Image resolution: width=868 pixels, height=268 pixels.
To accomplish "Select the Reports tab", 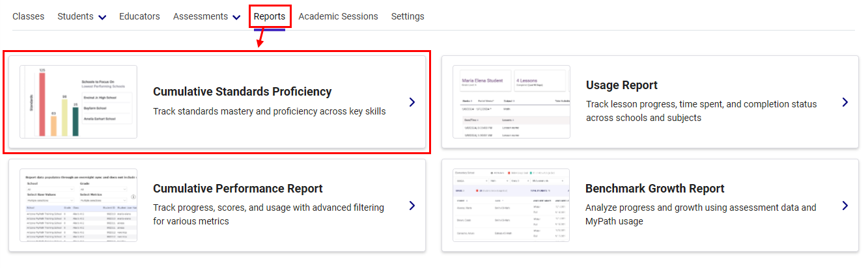I will click(x=270, y=16).
